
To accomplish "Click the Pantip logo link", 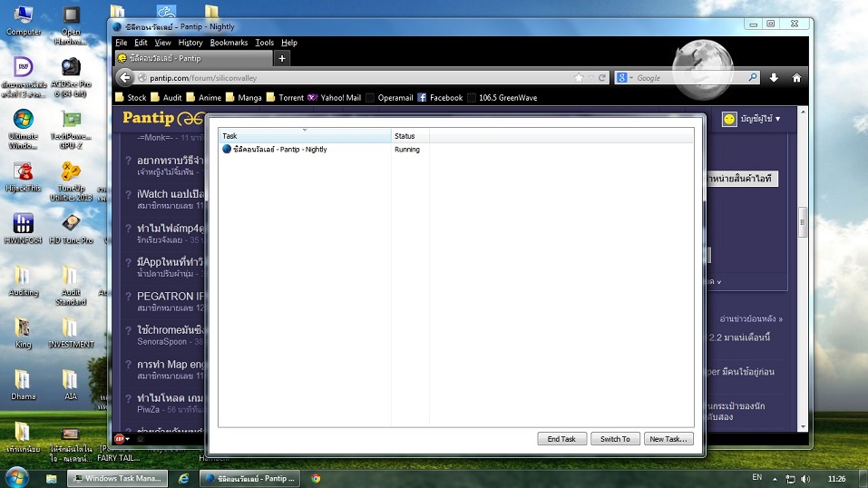I will tap(163, 118).
